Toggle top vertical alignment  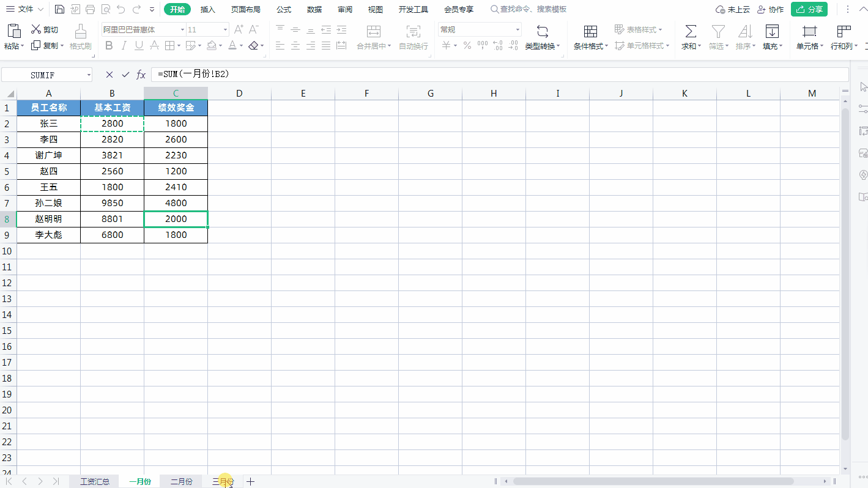click(280, 29)
